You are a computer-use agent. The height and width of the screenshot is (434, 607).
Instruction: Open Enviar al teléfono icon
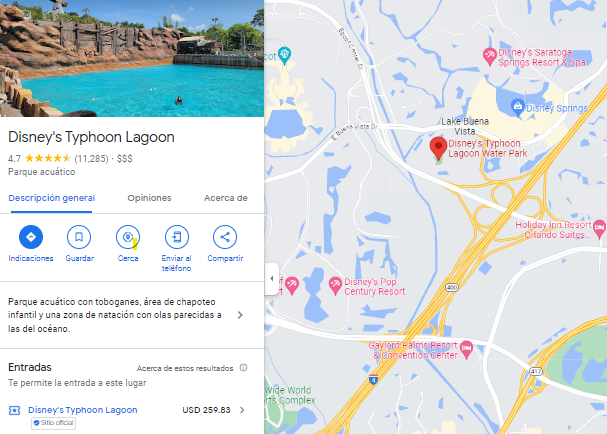coord(177,237)
